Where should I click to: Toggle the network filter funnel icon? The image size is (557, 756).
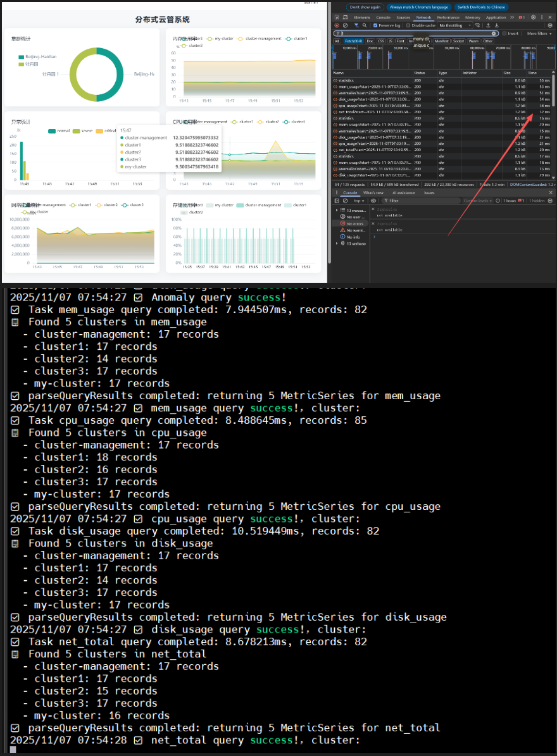click(356, 25)
